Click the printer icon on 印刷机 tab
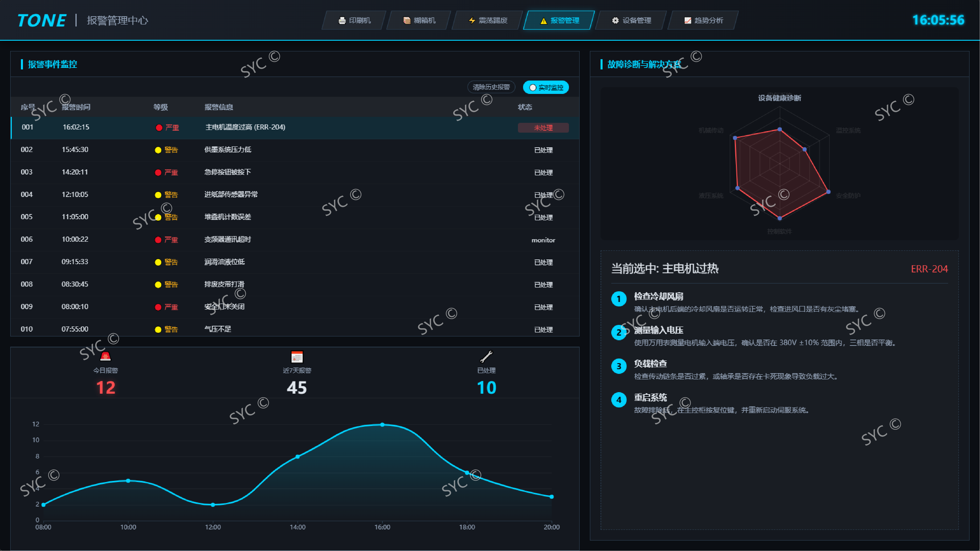Image resolution: width=980 pixels, height=551 pixels. pos(342,20)
